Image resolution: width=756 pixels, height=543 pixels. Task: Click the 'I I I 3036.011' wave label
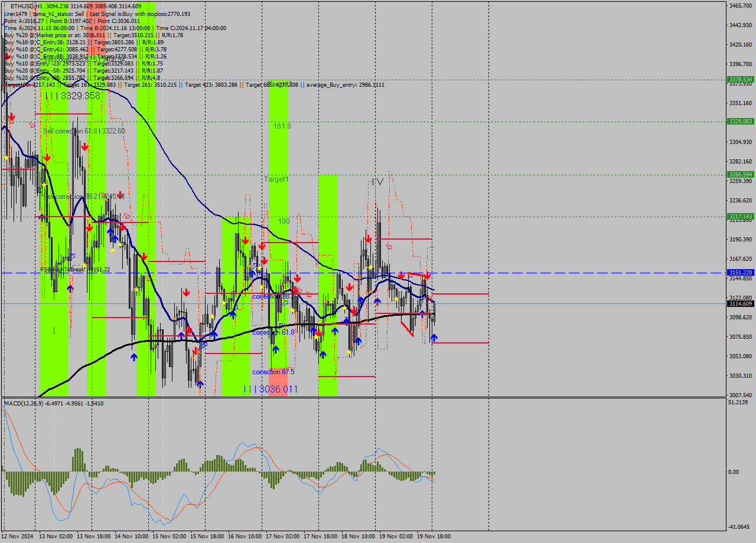click(x=271, y=389)
